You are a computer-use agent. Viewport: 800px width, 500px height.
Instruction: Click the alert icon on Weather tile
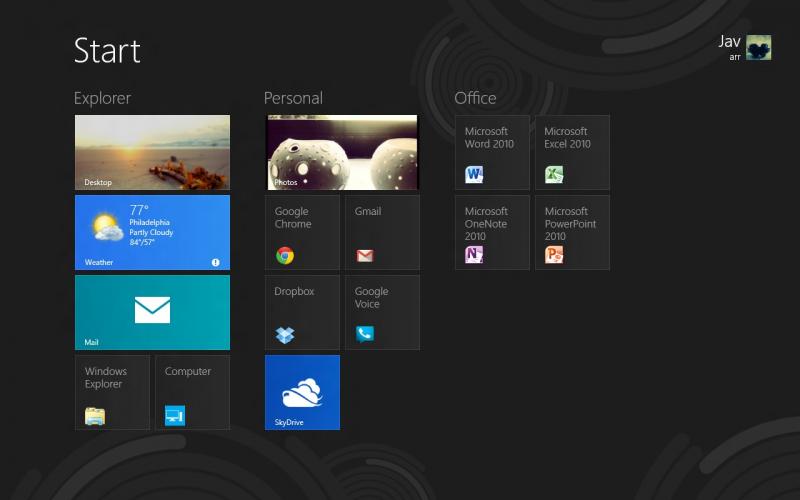click(x=216, y=262)
